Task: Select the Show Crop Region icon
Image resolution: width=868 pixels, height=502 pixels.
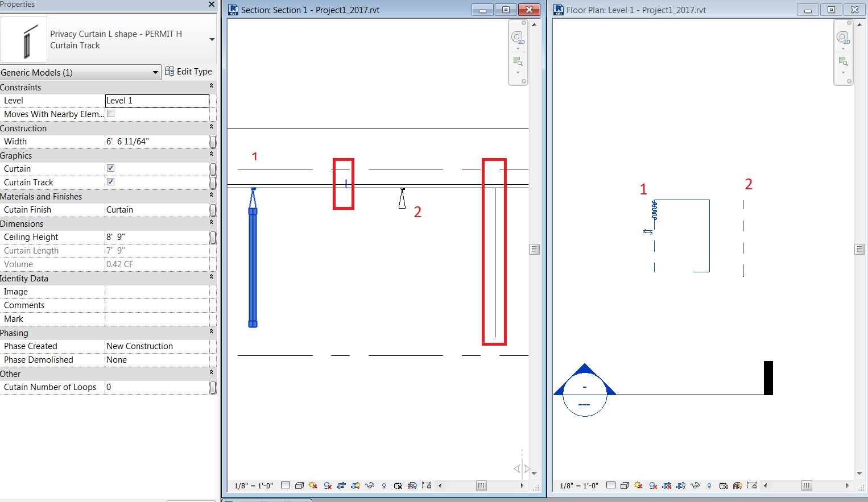Action: click(x=354, y=486)
